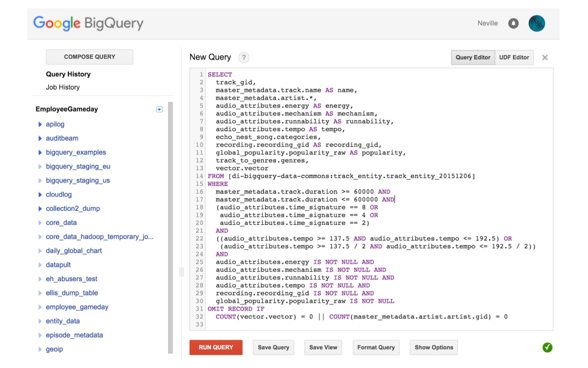Expand the bigquery_examples dataset
The image size is (588, 368).
point(40,152)
